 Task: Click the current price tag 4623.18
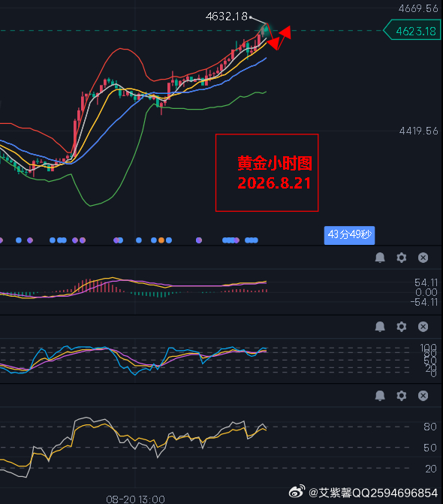(x=412, y=31)
